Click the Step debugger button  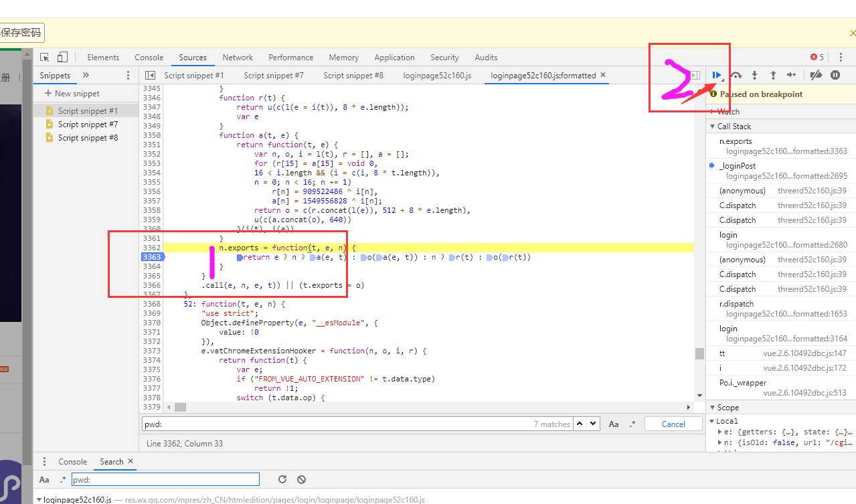coord(791,76)
